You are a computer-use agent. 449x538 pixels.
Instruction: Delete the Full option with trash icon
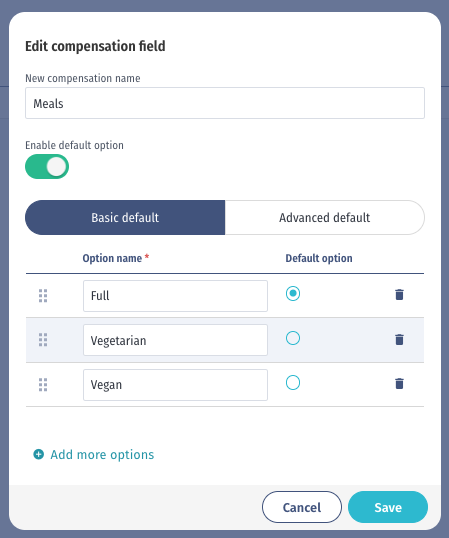tap(399, 294)
